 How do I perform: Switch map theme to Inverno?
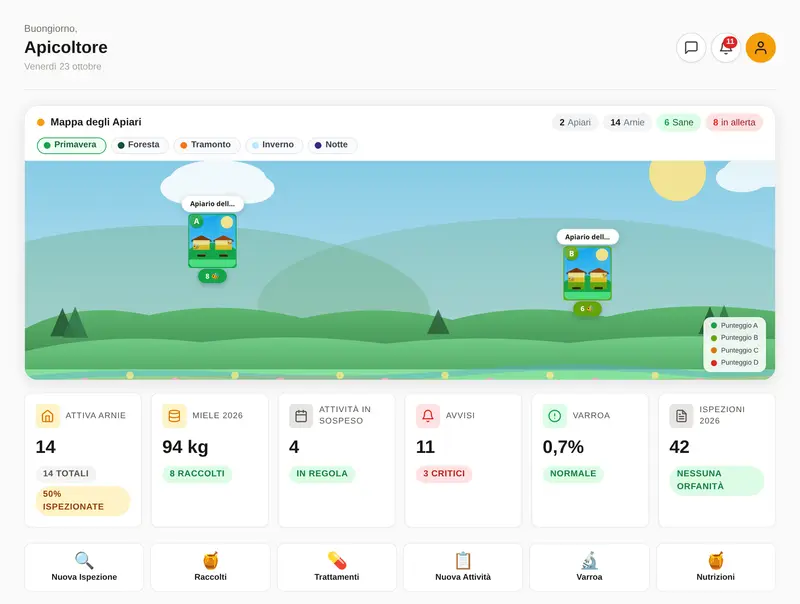pos(274,145)
